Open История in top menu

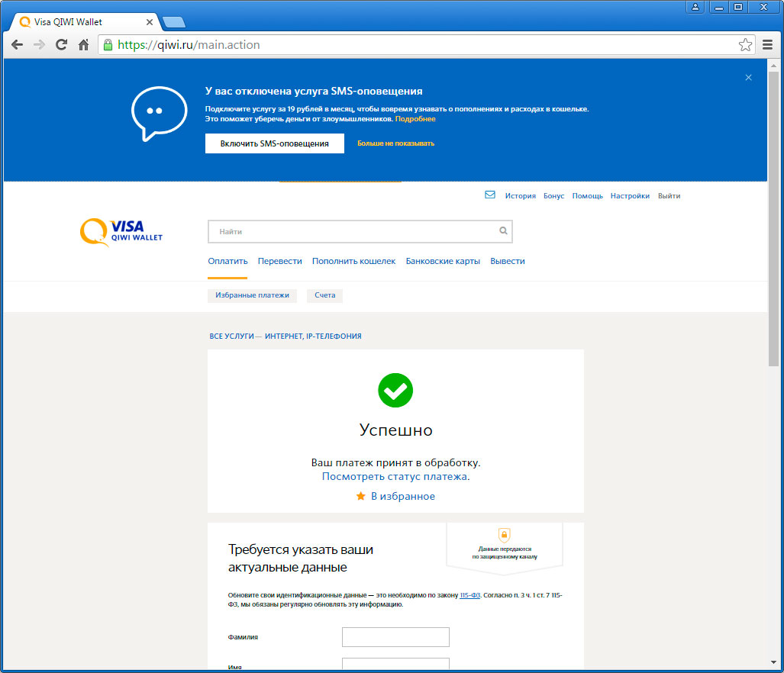pos(520,196)
